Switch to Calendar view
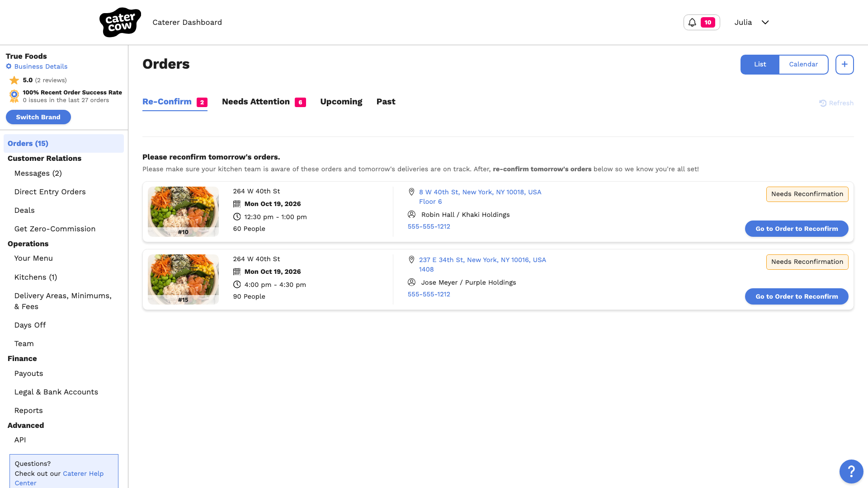The image size is (868, 488). click(803, 65)
